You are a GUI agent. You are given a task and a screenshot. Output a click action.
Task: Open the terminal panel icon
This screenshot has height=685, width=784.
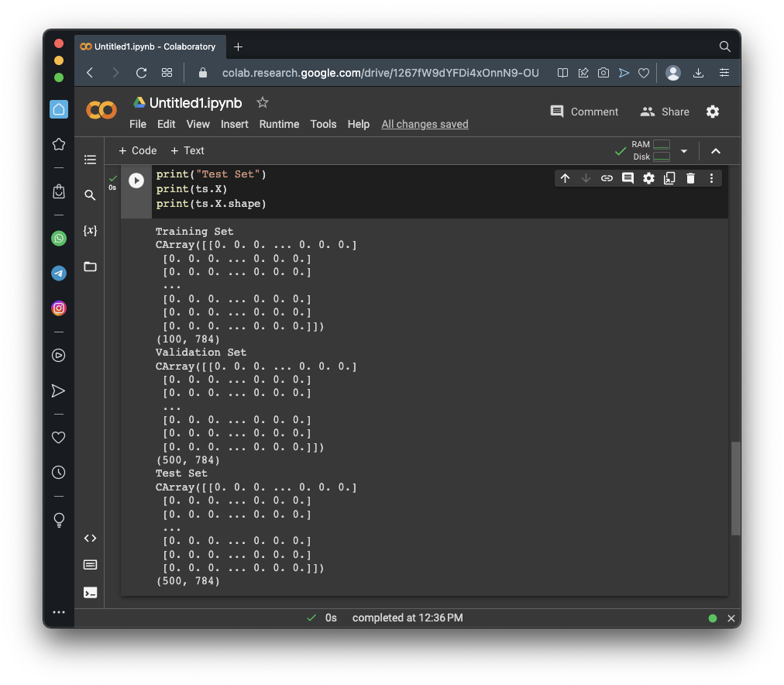point(90,593)
